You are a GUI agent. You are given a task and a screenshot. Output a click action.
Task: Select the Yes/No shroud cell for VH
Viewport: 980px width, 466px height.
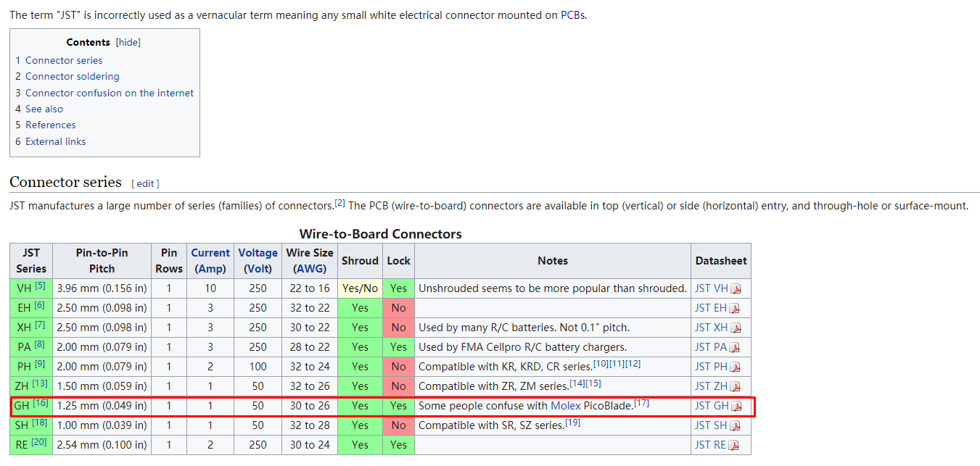[x=361, y=288]
